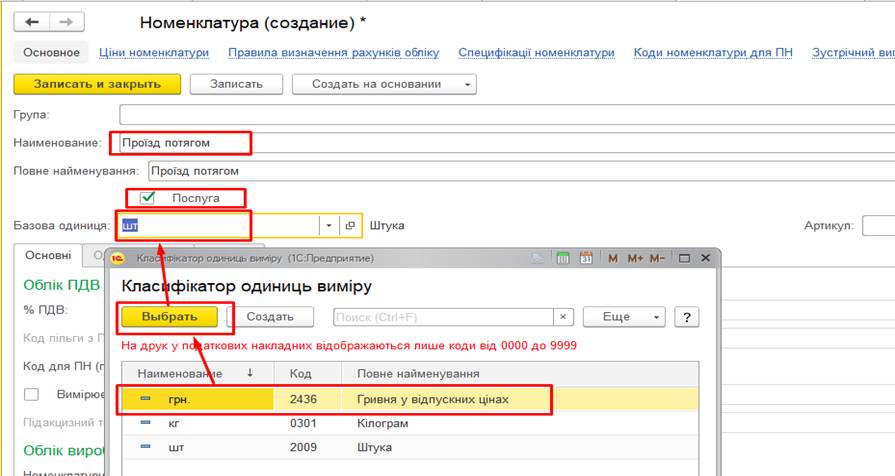Enable the Вимірює checkbox
The image size is (895, 476).
(x=31, y=394)
